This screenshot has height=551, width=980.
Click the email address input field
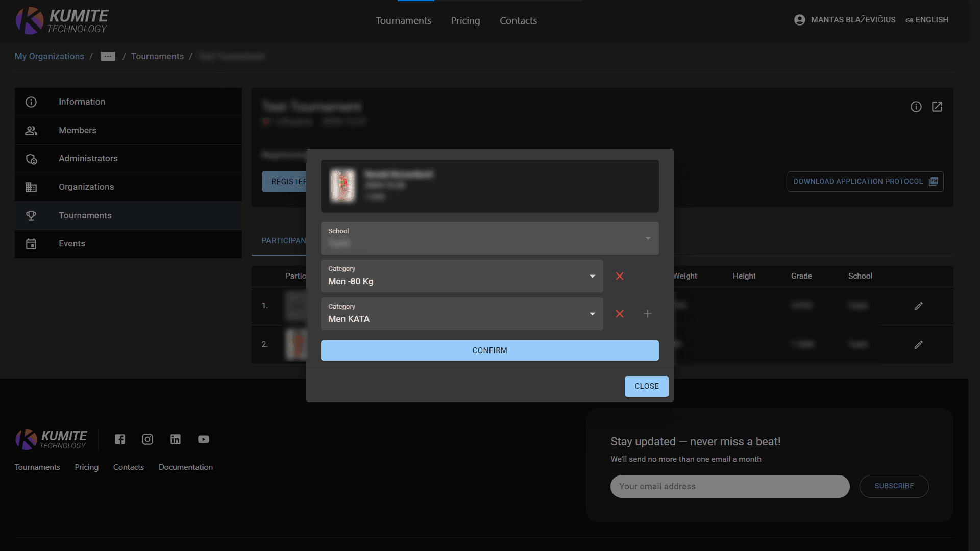[729, 486]
